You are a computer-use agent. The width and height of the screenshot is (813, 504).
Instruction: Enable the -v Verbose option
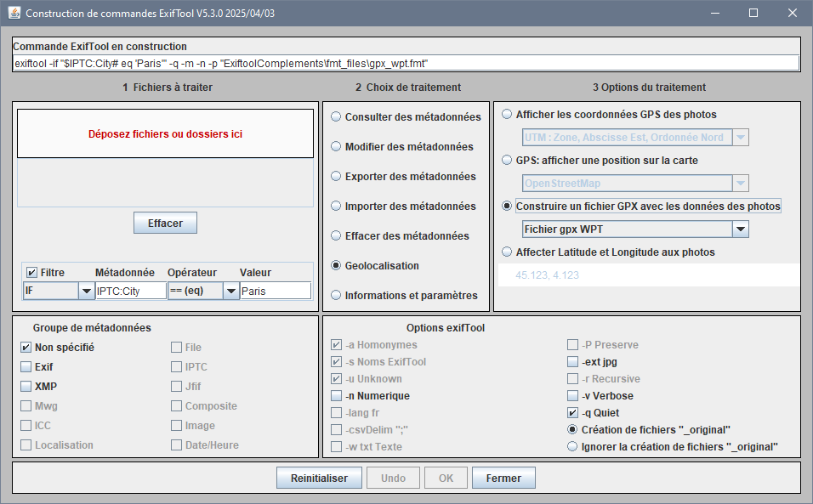coord(572,396)
